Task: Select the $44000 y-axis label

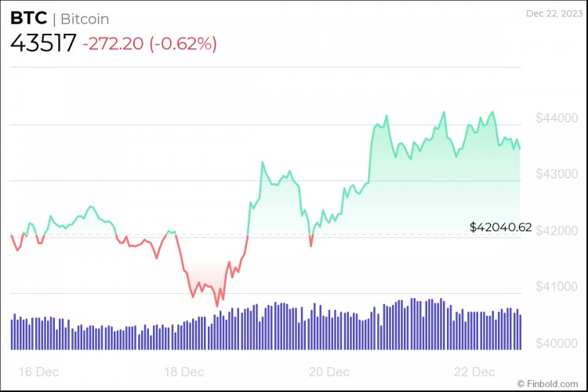Action: pyautogui.click(x=557, y=118)
